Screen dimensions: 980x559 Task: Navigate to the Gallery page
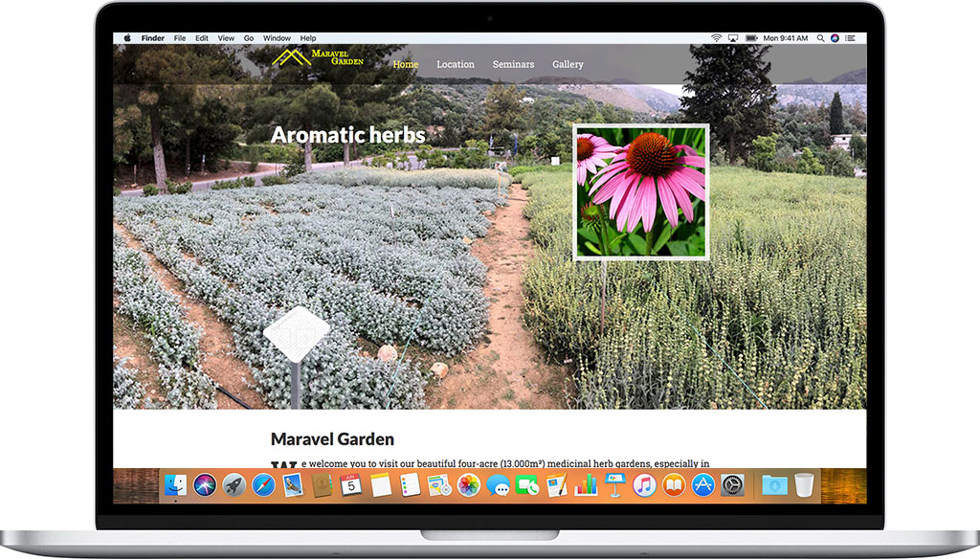[568, 64]
